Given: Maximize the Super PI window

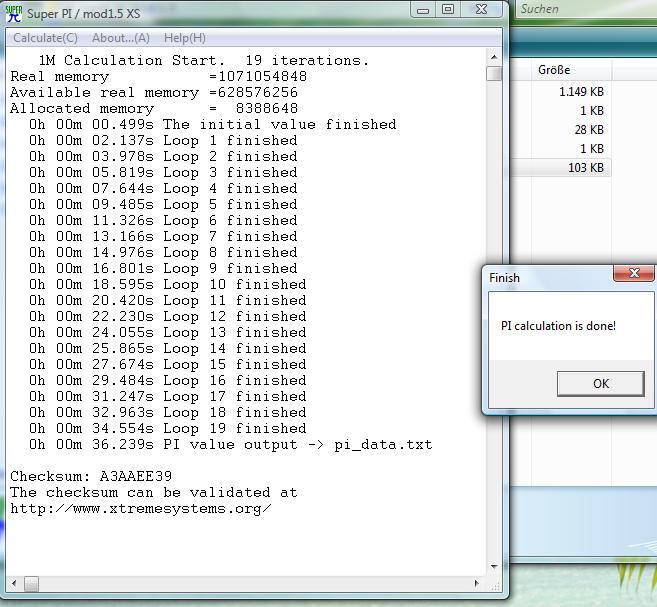Looking at the screenshot, I should pyautogui.click(x=447, y=10).
